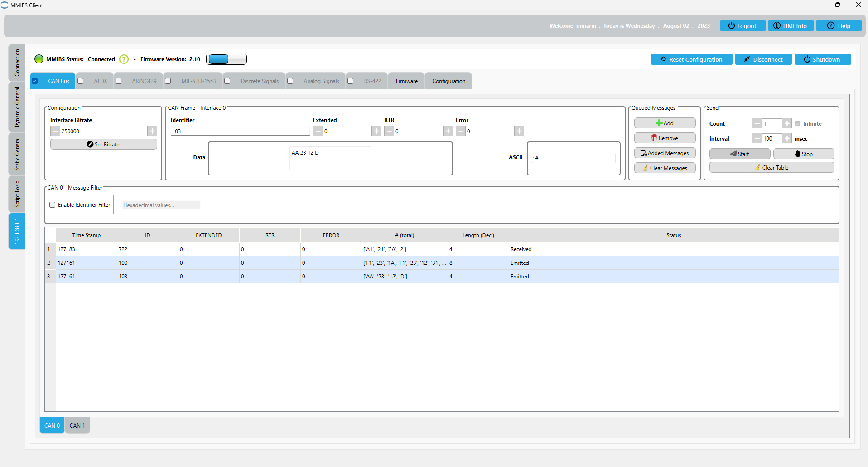The width and height of the screenshot is (868, 467).
Task: Click the Reset Configuration button
Action: [x=691, y=59]
